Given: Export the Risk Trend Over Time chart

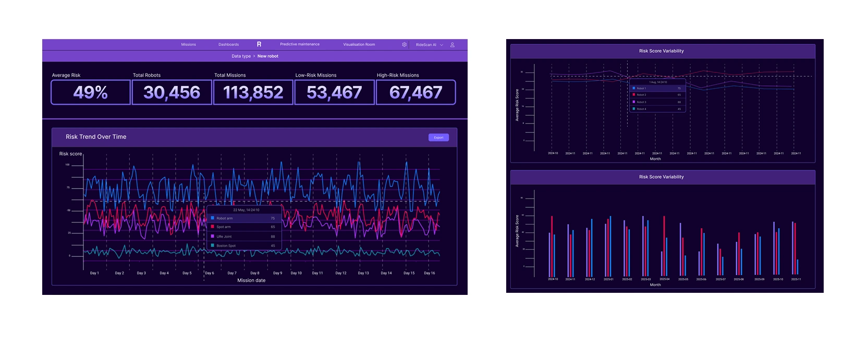Looking at the screenshot, I should coord(438,138).
